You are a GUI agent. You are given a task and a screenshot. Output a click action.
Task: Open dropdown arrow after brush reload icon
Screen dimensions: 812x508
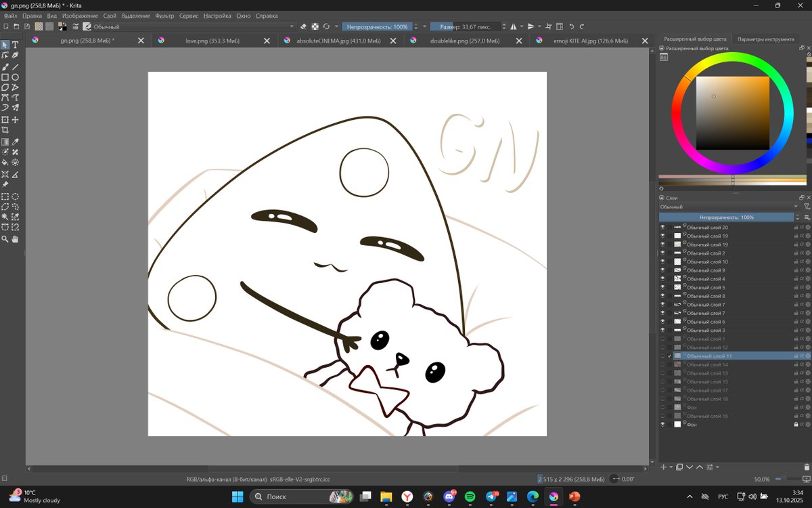click(336, 26)
